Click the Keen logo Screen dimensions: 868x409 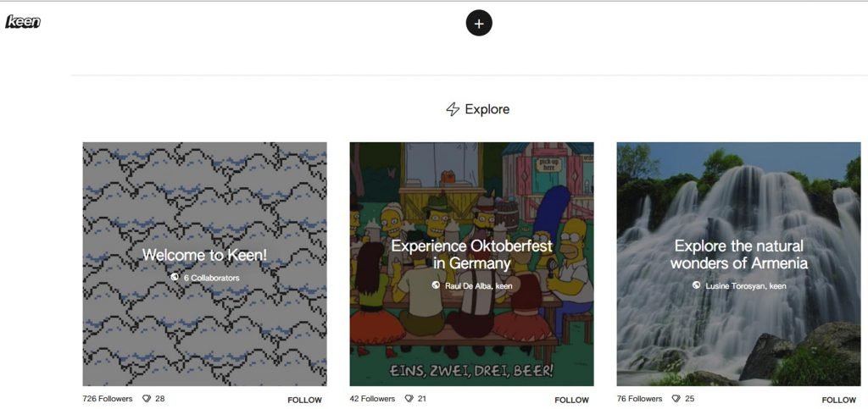click(x=23, y=21)
